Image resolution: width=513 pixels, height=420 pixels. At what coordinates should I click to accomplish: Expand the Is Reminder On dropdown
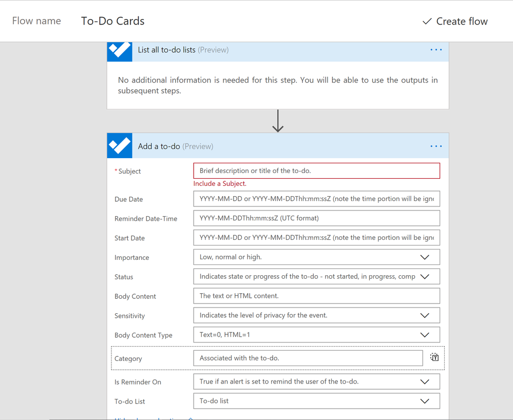[x=424, y=382]
